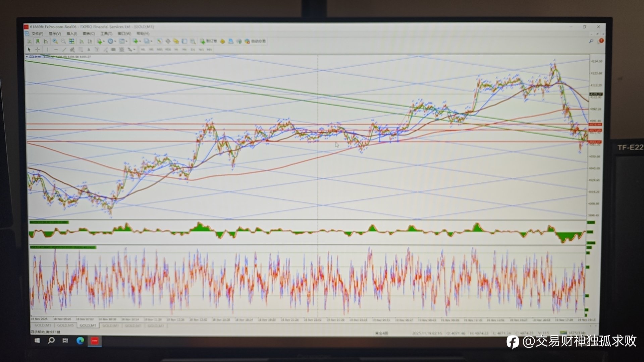Open Microsoft Edge from taskbar

pos(80,341)
